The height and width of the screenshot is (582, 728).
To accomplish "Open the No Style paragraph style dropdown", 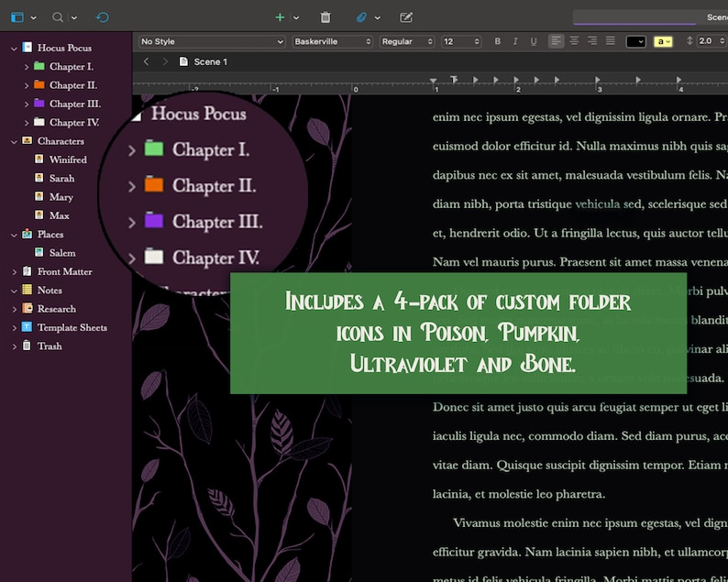I will coord(212,42).
